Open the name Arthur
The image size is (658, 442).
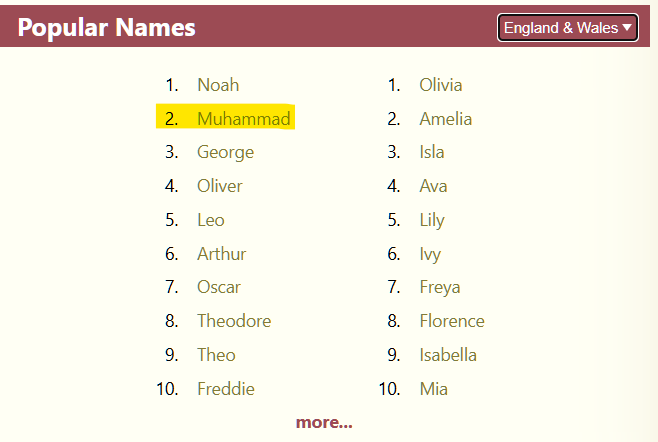click(x=222, y=254)
